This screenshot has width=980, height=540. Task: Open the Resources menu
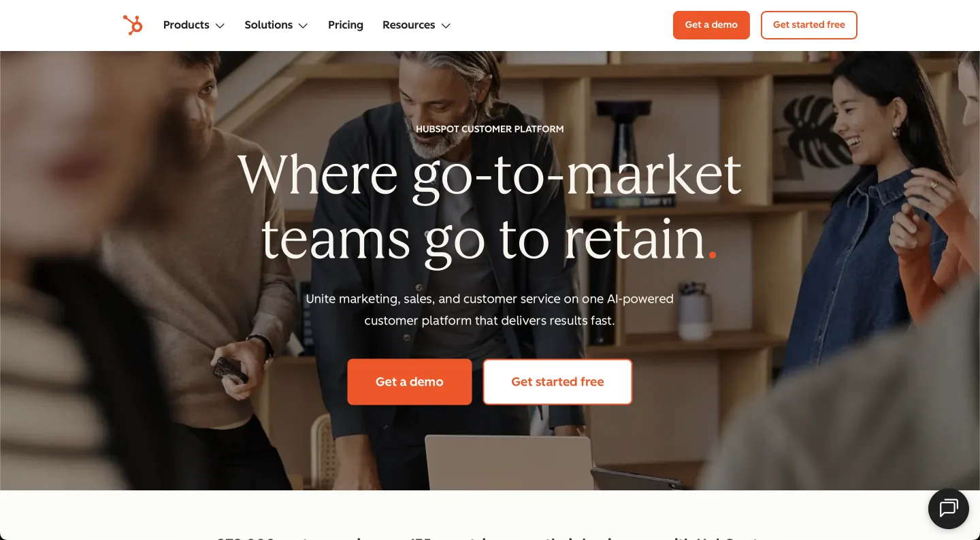pyautogui.click(x=416, y=25)
